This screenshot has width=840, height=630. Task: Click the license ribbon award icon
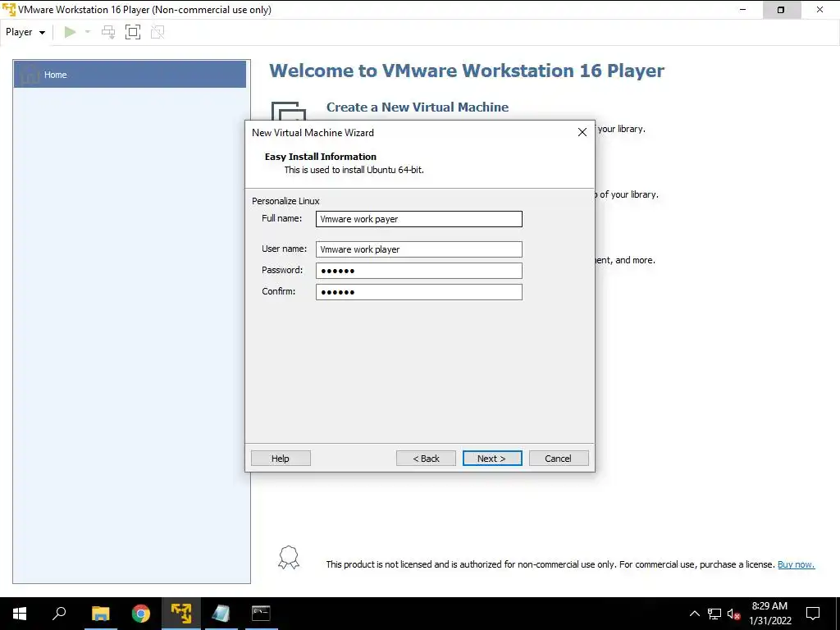[289, 557]
